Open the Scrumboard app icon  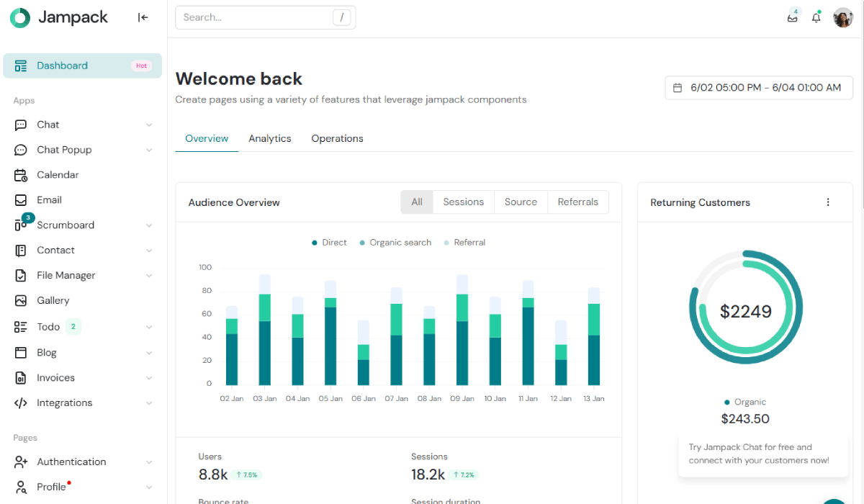[21, 225]
